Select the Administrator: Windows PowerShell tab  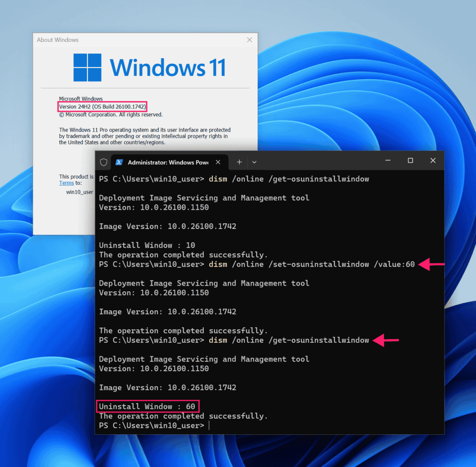170,162
